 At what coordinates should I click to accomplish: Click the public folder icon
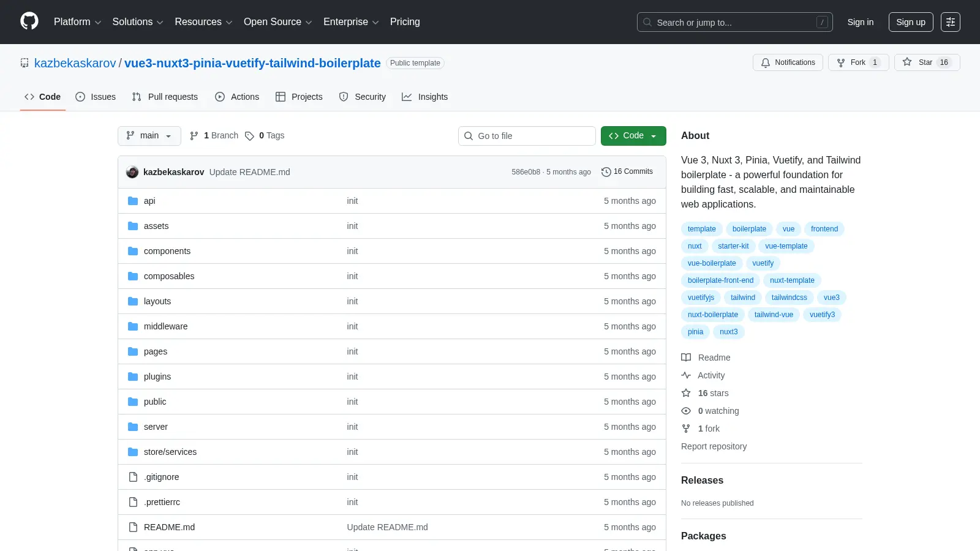pos(133,402)
